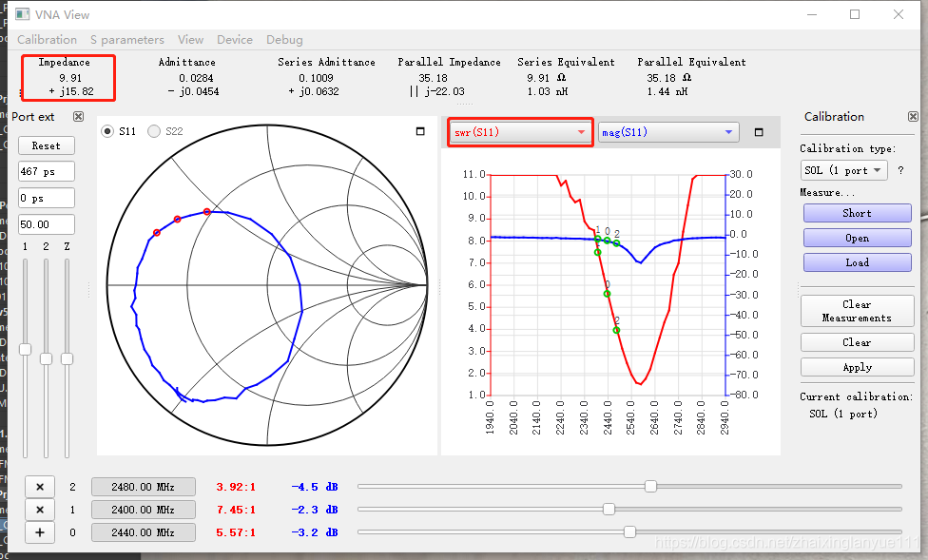This screenshot has width=928, height=560.
Task: Close the Port ext panel
Action: pyautogui.click(x=78, y=117)
